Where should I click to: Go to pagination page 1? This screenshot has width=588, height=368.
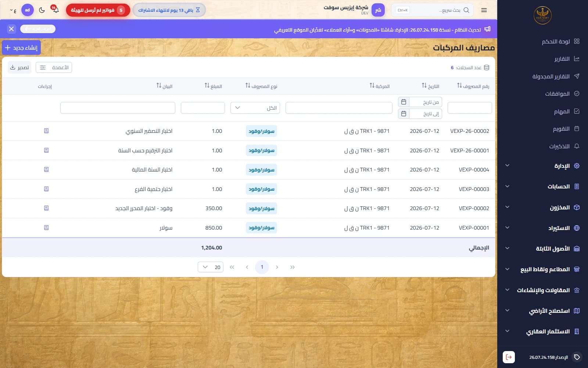tap(262, 267)
